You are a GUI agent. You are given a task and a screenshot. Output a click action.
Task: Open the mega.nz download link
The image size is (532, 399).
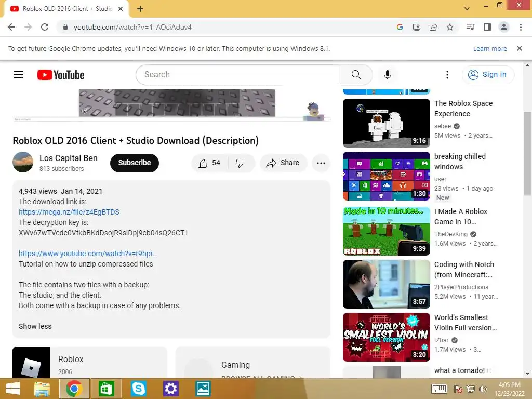[69, 212]
